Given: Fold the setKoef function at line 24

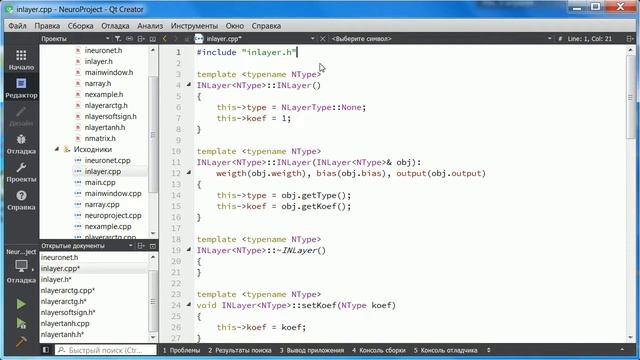Looking at the screenshot, I should click(x=189, y=304).
